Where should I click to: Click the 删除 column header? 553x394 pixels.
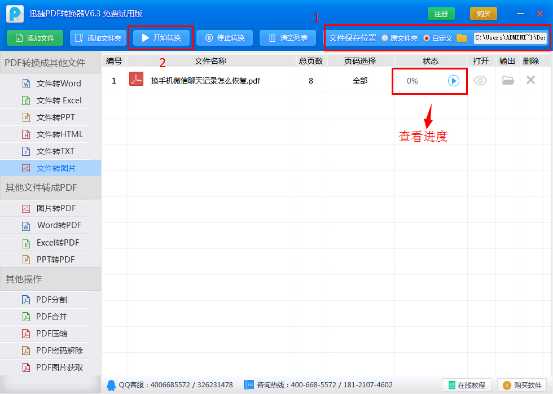[531, 61]
